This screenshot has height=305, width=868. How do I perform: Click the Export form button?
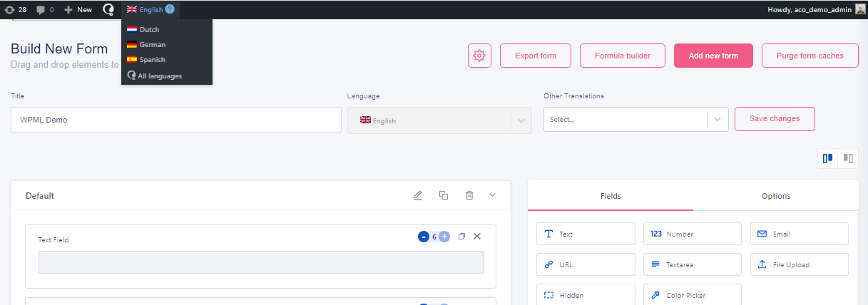[x=536, y=56]
